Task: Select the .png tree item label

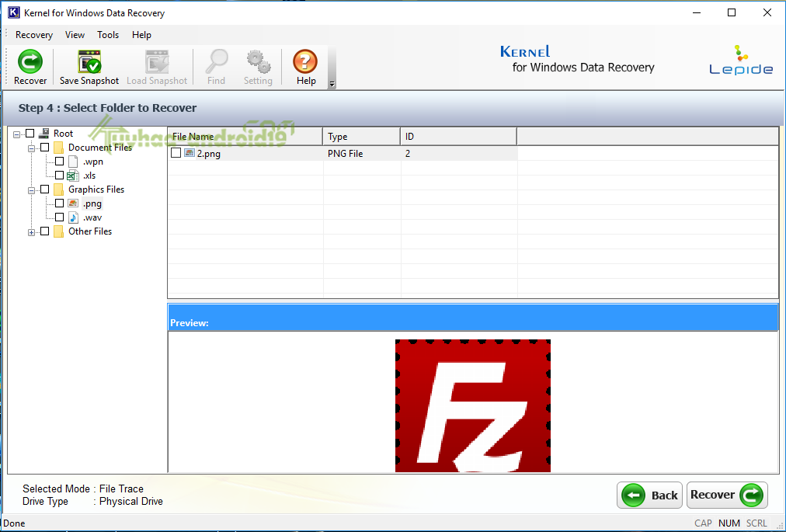Action: tap(92, 203)
